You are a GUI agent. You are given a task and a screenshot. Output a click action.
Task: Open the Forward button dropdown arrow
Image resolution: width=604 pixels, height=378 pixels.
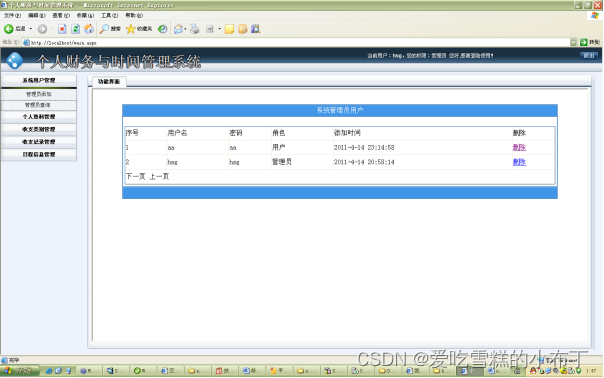point(52,29)
